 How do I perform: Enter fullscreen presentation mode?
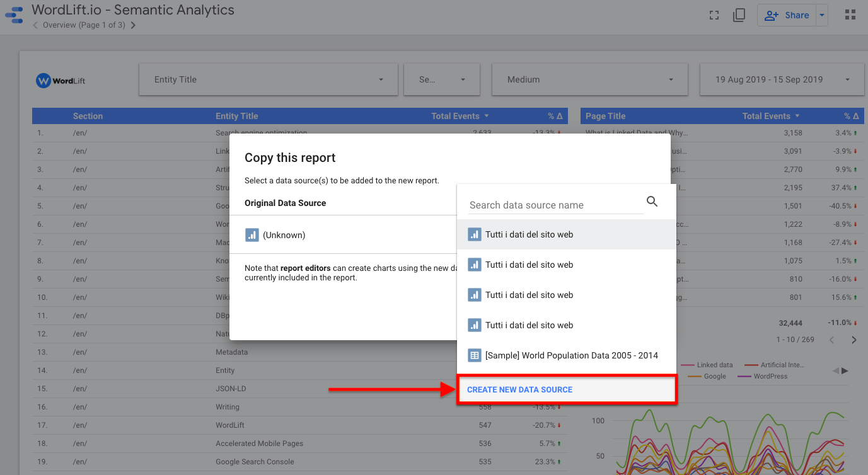pos(714,15)
